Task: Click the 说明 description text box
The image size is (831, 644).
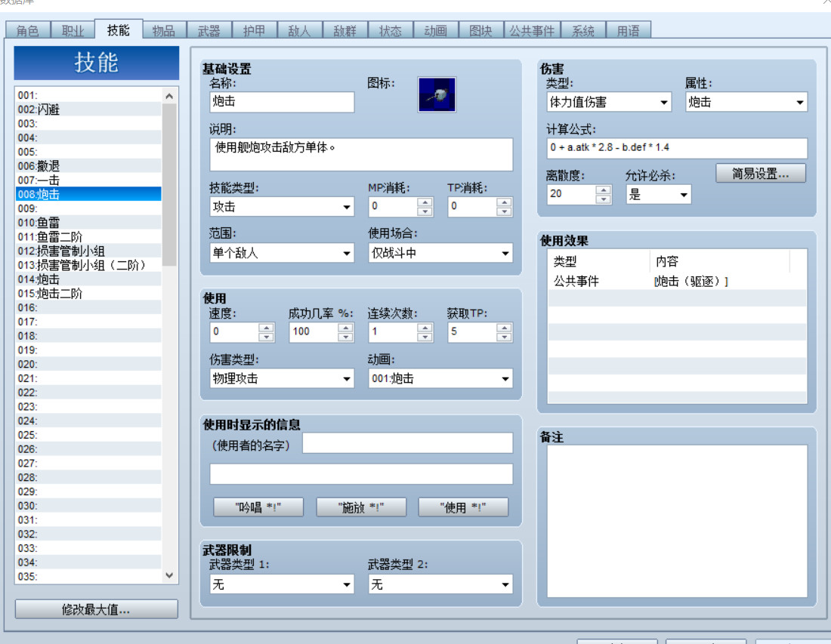Action: click(x=361, y=154)
